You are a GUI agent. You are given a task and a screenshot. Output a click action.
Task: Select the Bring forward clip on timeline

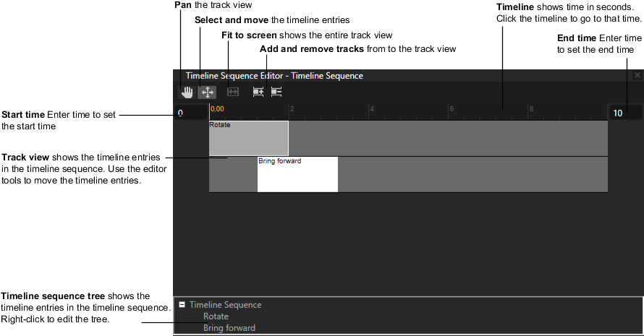297,176
